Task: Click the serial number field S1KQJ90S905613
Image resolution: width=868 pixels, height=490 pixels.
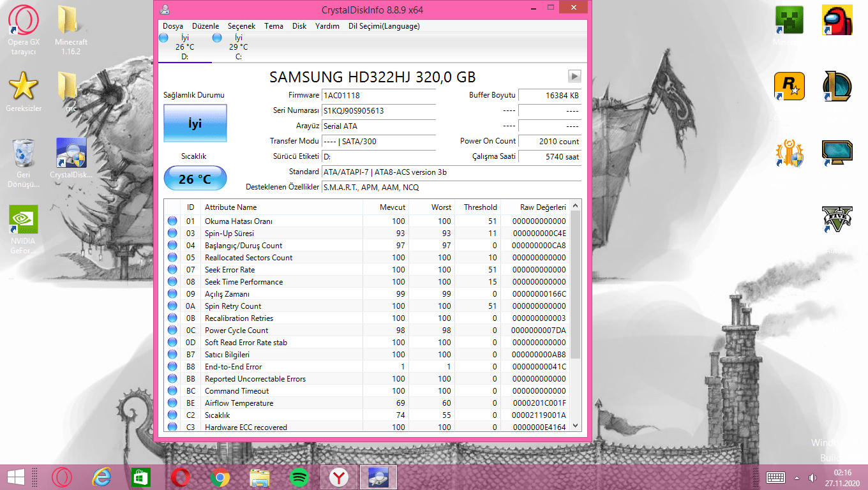Action: (379, 111)
